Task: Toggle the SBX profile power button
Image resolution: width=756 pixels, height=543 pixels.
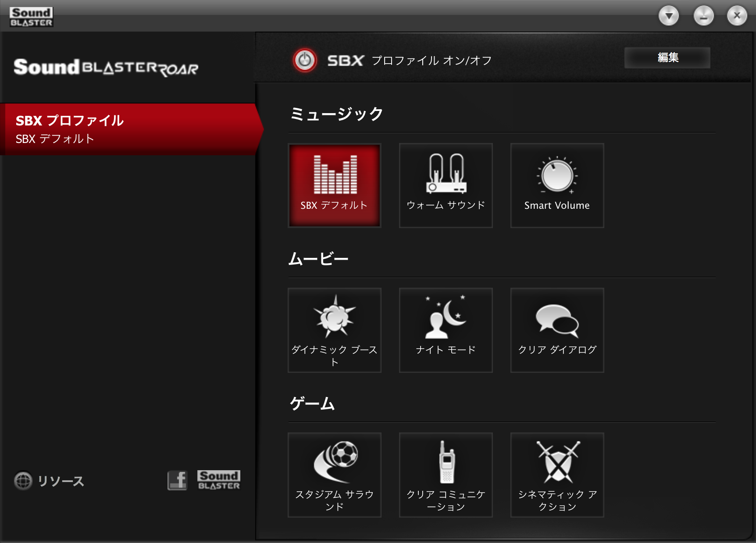Action: click(x=305, y=61)
